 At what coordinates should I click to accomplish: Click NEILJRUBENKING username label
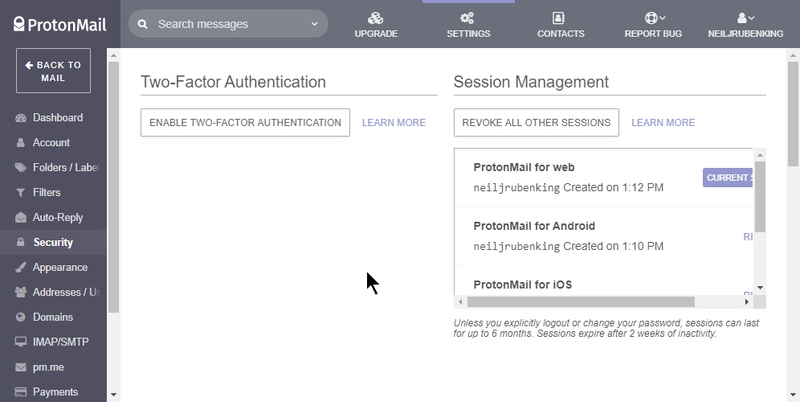click(x=745, y=34)
